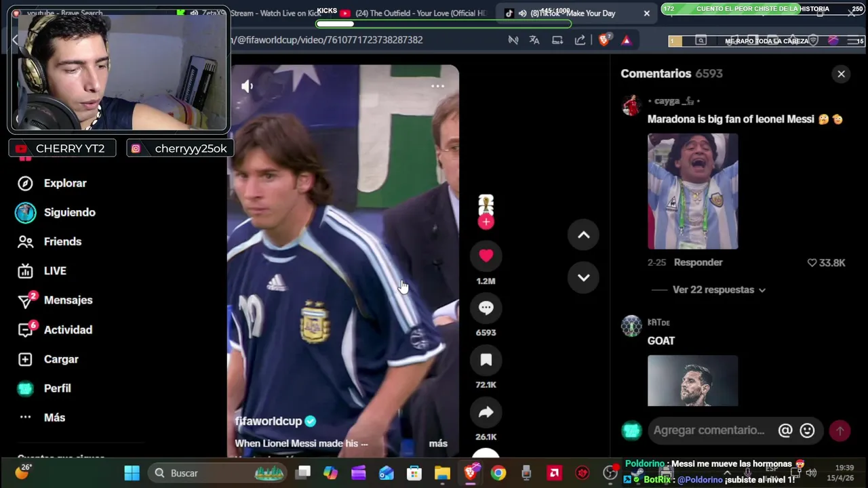Click the browser share icon in address bar
This screenshot has width=868, height=488.
click(580, 40)
